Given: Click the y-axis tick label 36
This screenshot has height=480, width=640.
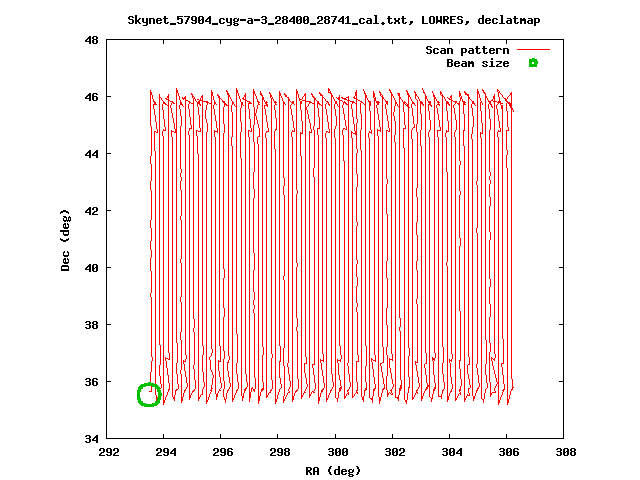Looking at the screenshot, I should tap(91, 382).
